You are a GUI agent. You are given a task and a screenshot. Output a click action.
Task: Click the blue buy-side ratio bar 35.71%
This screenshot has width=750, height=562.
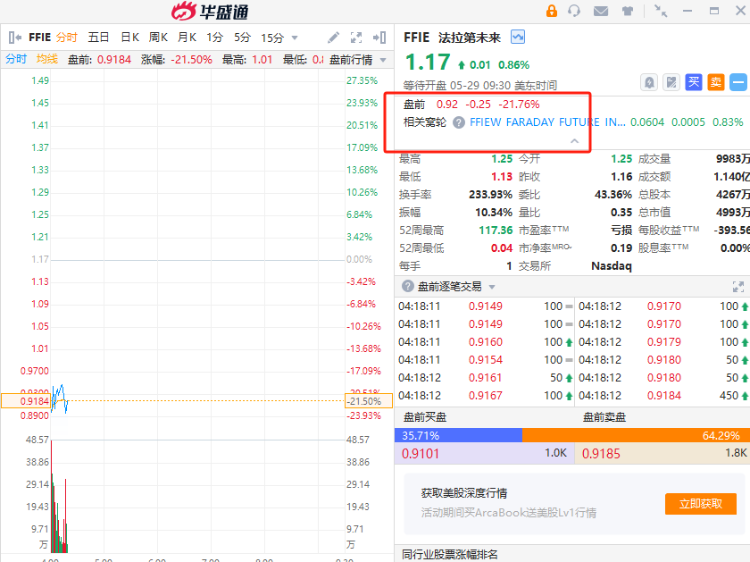click(459, 435)
